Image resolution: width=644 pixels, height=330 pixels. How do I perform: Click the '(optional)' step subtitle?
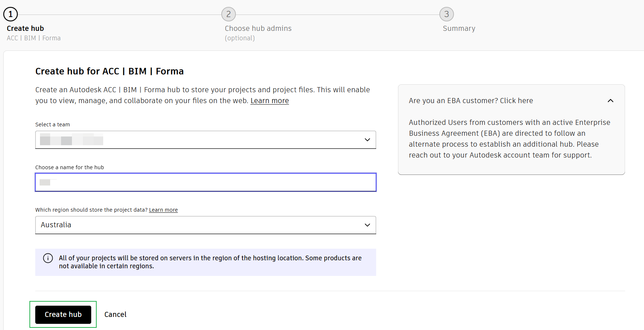(x=240, y=38)
